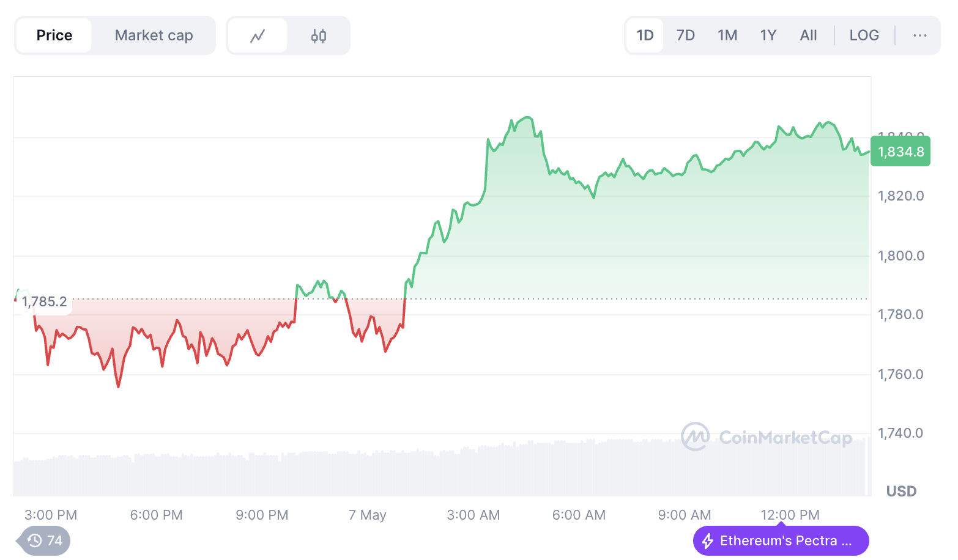Show All time price history
958x560 pixels.
[x=808, y=35]
